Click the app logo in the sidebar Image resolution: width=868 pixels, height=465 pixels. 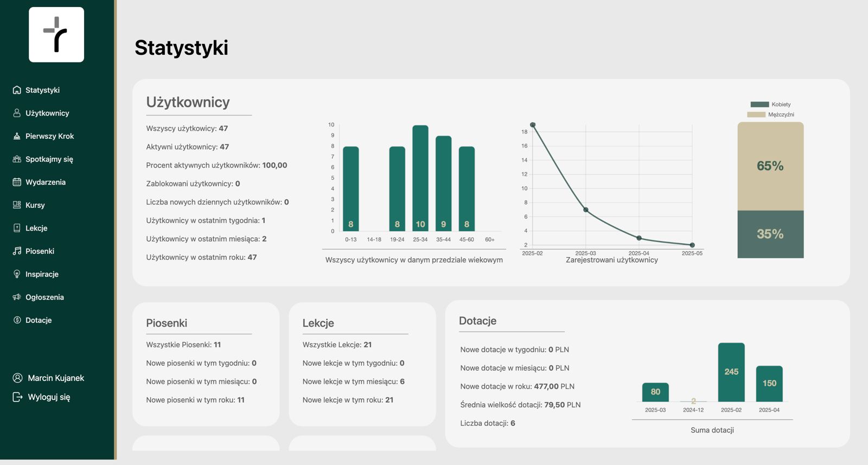click(x=56, y=35)
